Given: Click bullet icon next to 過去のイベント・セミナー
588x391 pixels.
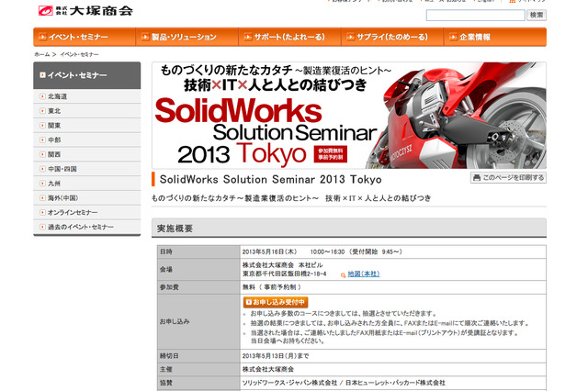Looking at the screenshot, I should click(x=43, y=227).
